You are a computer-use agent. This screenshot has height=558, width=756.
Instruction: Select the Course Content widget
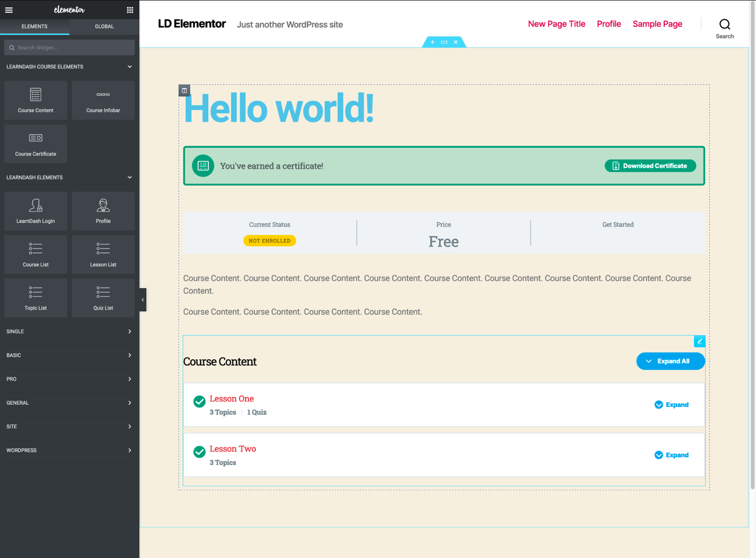pos(35,100)
